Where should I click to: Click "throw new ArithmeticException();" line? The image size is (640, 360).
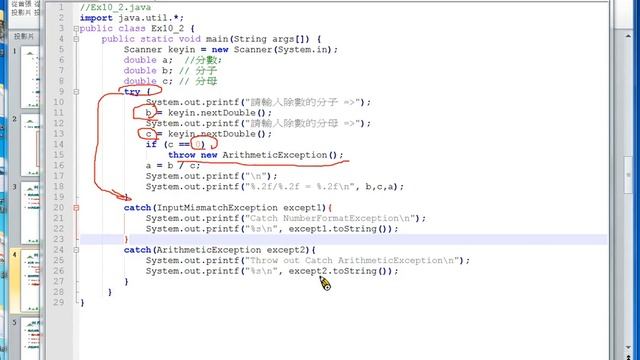coord(256,155)
